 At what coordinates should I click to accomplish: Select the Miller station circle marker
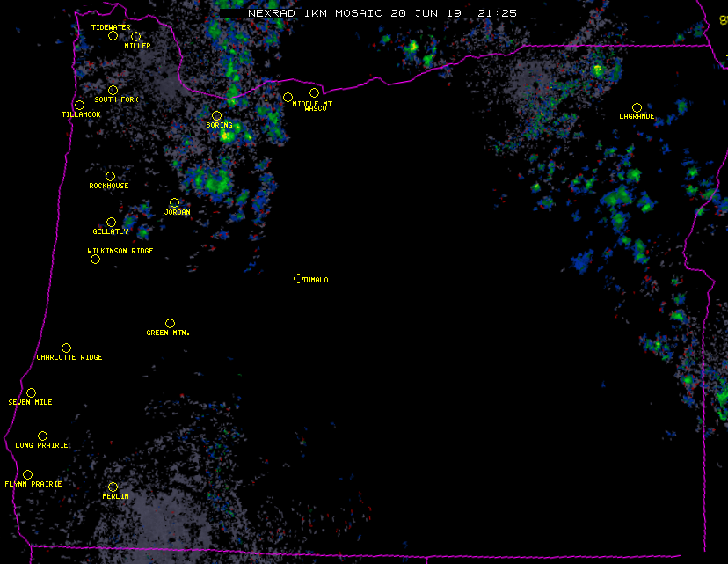tap(135, 36)
